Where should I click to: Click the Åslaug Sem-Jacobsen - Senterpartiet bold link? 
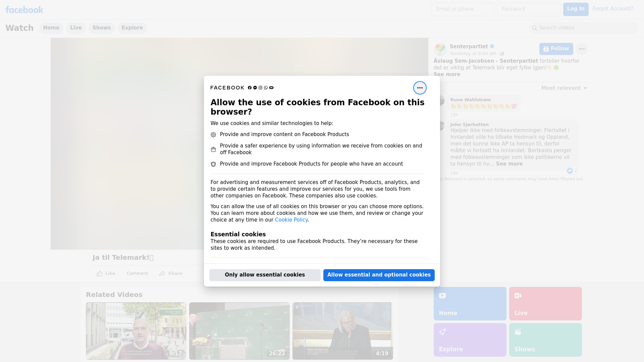click(x=486, y=61)
